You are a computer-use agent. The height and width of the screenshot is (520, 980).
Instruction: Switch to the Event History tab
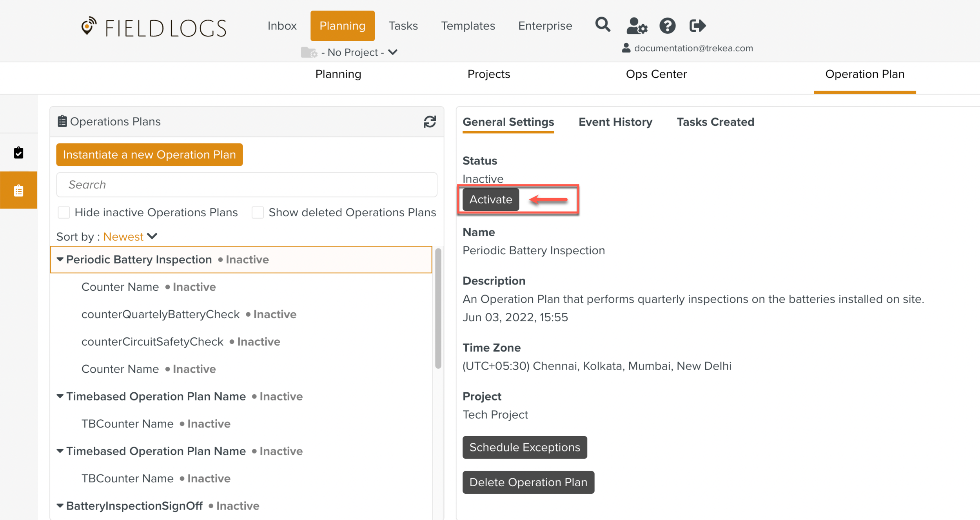615,122
